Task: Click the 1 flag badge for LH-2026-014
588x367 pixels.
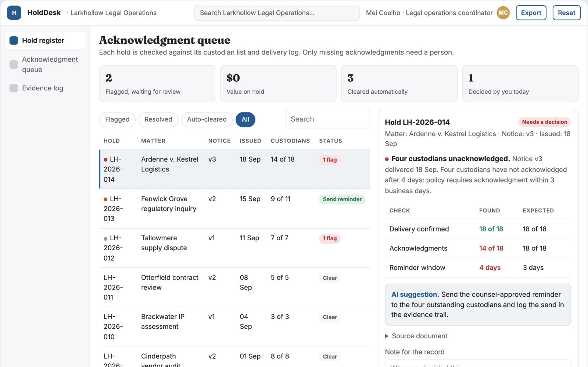Action: tap(330, 160)
